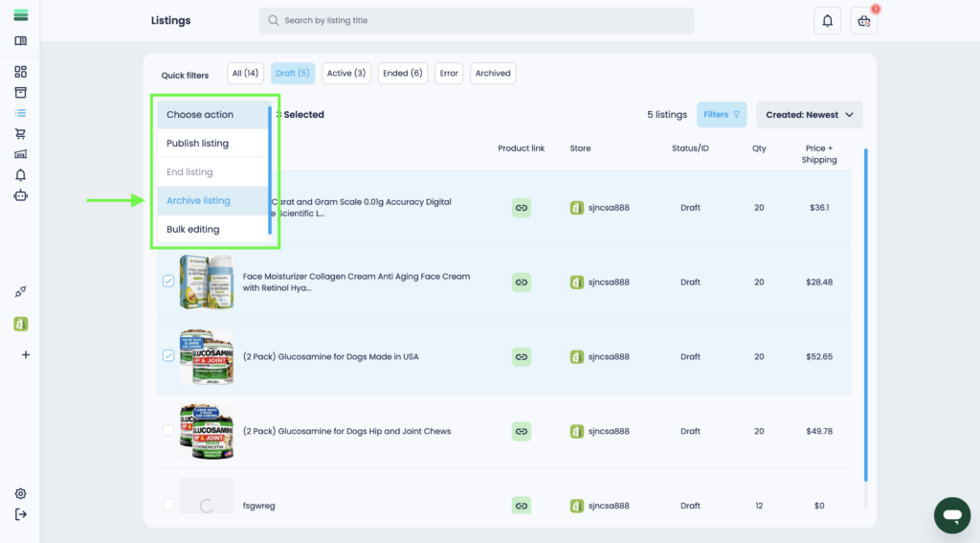Open the notifications bell in the top bar
The width and height of the screenshot is (980, 543).
(x=827, y=21)
